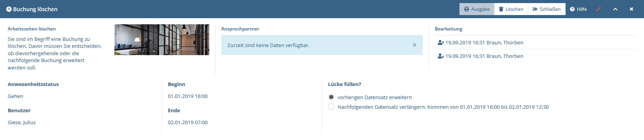Select 'Nachfolgenden Datensatz verlängern' radio option

point(331,106)
